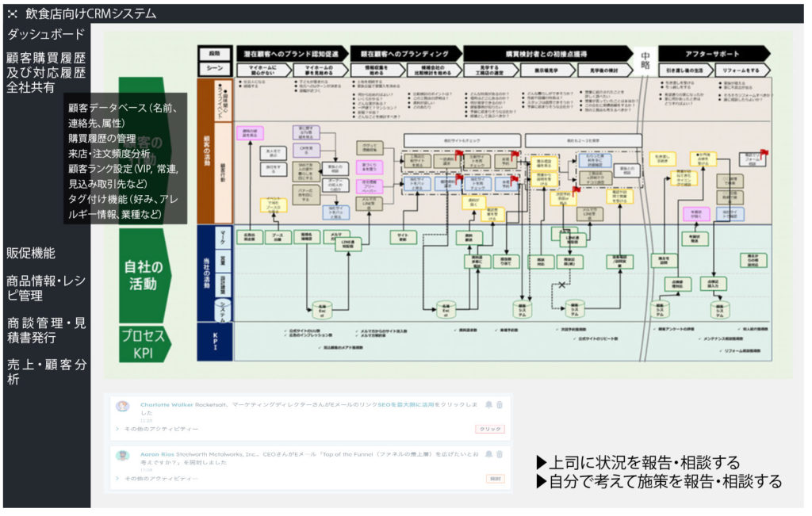Screen dimensions: 812x516
Task: Click the CRM logo icon in header
Action: coord(12,13)
